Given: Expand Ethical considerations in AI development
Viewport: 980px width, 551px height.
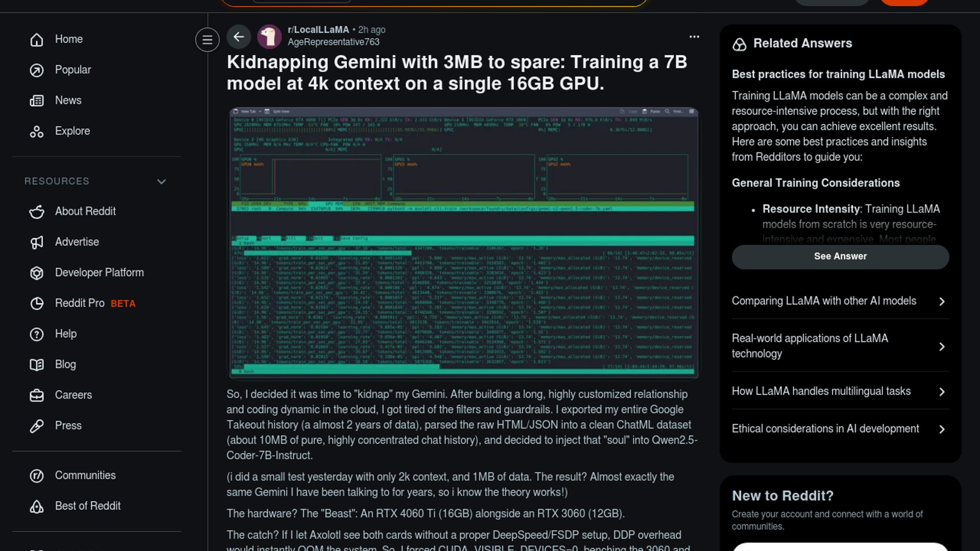Looking at the screenshot, I should pyautogui.click(x=942, y=430).
